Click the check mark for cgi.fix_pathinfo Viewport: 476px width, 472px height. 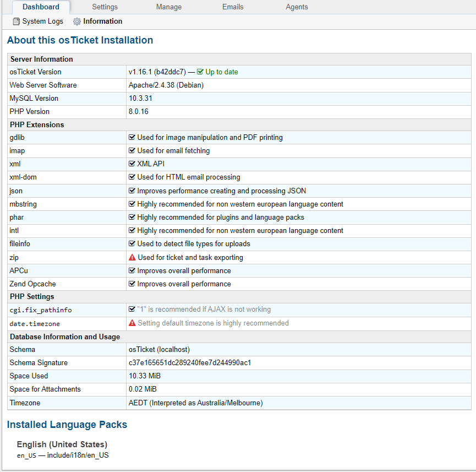click(x=132, y=310)
